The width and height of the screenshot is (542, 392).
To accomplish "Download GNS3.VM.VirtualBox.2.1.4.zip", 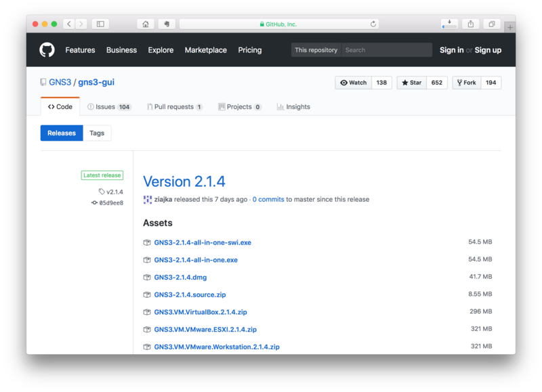I will tap(201, 312).
